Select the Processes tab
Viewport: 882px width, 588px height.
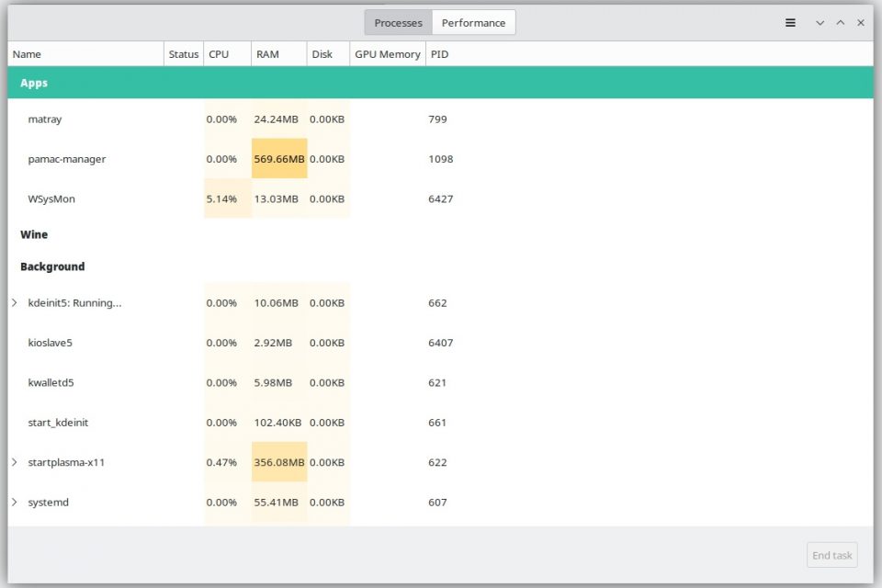[x=398, y=23]
